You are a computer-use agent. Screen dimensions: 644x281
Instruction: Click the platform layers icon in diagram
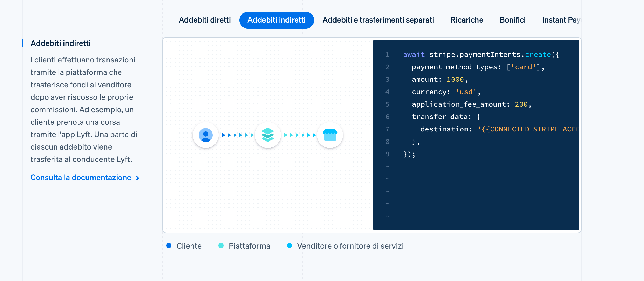click(x=268, y=135)
